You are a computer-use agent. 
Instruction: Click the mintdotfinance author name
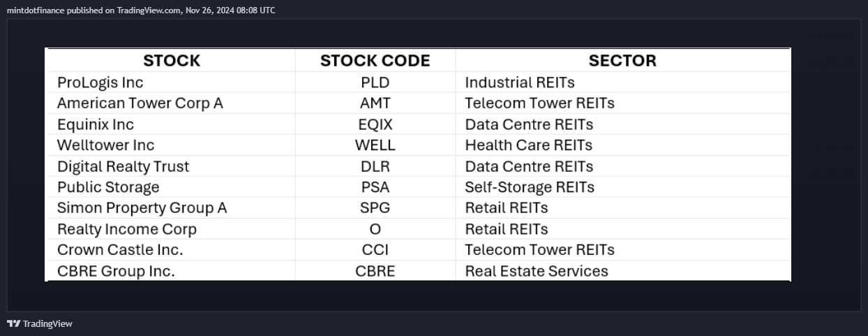[x=36, y=10]
